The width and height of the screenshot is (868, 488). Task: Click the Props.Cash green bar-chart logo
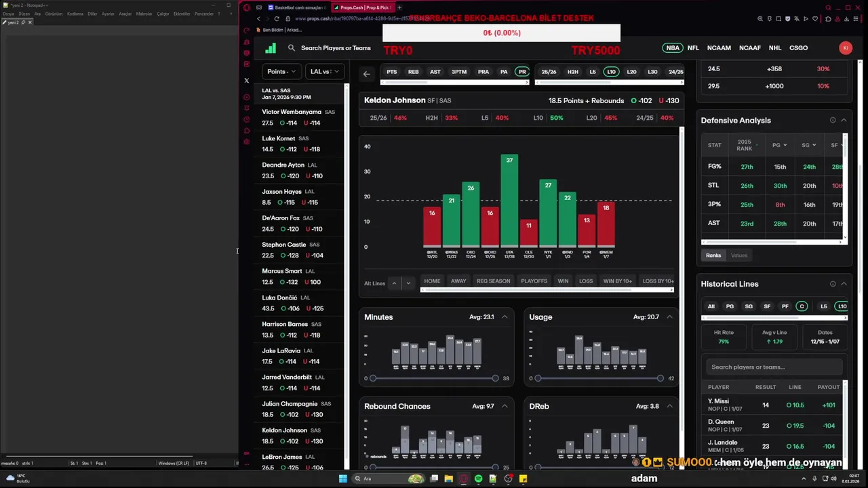pyautogui.click(x=271, y=48)
